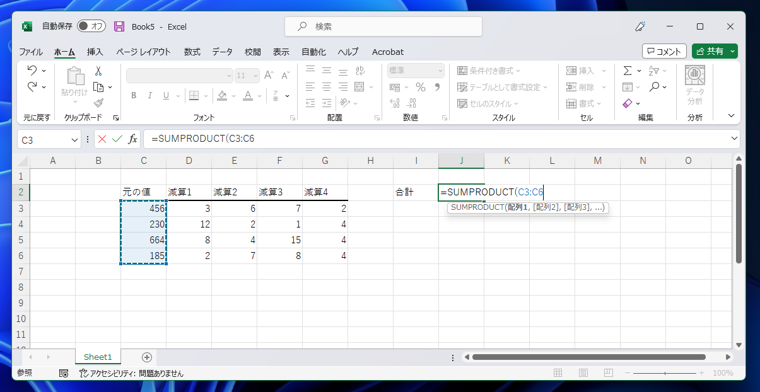The image size is (760, 392).
Task: Select cell containing 664
Action: pyautogui.click(x=143, y=240)
